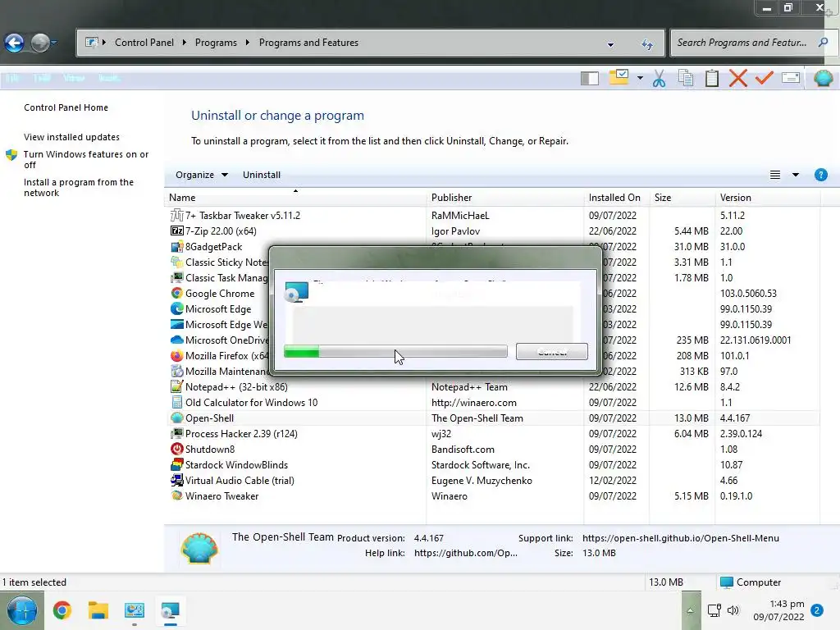Open the volume speaker tray icon
The image size is (840, 630).
click(733, 610)
